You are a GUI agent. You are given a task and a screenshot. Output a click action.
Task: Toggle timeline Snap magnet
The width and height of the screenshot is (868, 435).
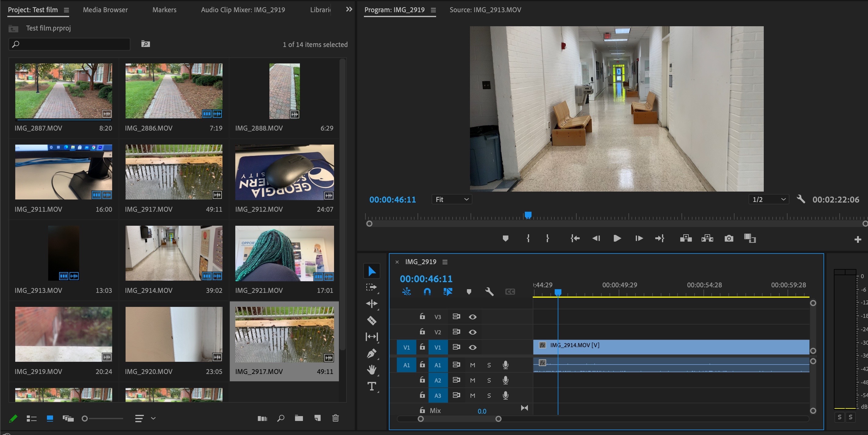click(x=427, y=292)
